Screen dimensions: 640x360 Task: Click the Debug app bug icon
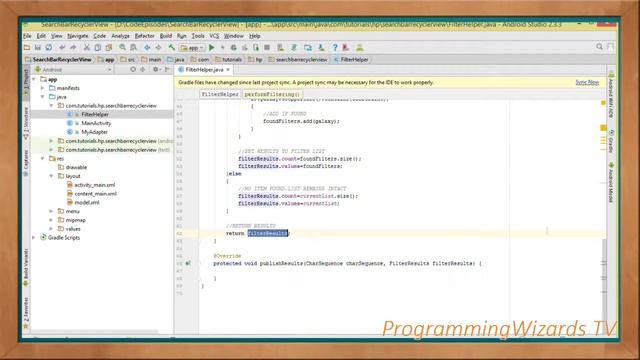click(x=233, y=48)
